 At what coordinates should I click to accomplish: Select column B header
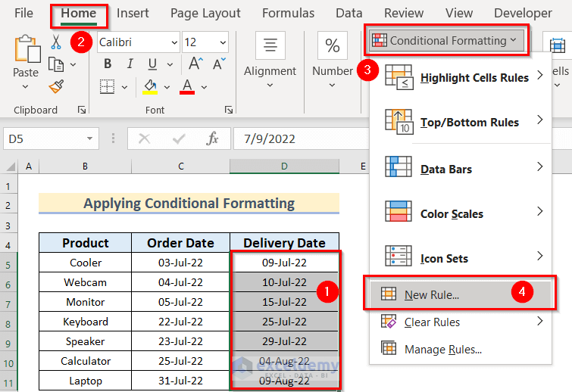85,166
